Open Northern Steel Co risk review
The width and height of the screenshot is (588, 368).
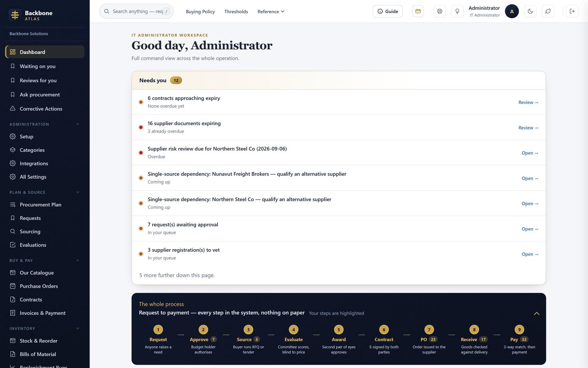[x=530, y=153]
